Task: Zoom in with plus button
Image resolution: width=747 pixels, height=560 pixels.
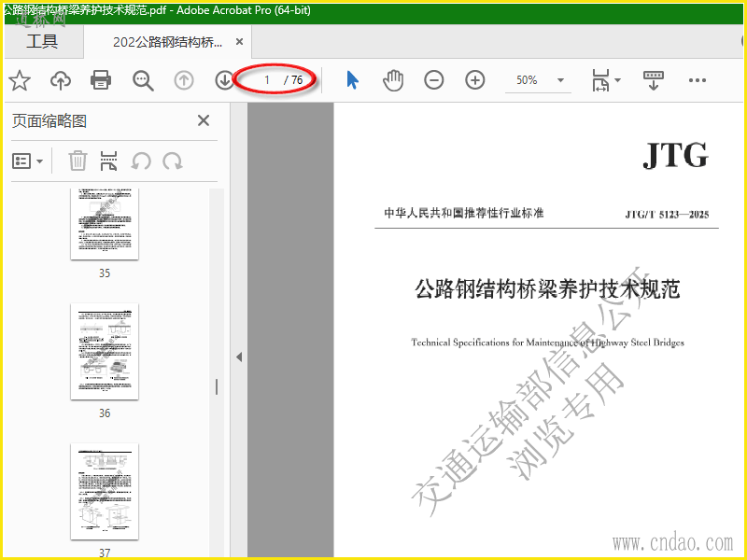Action: 475,80
